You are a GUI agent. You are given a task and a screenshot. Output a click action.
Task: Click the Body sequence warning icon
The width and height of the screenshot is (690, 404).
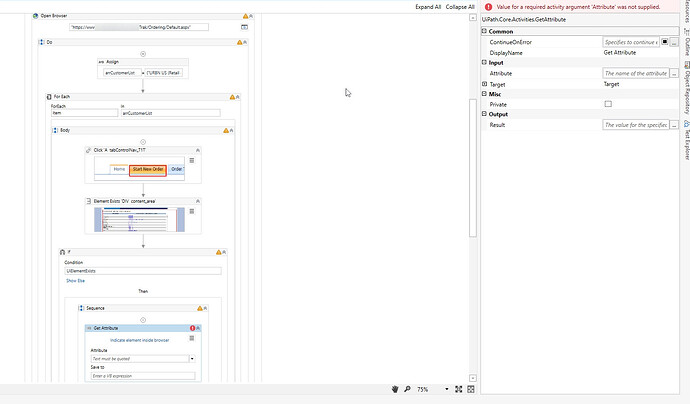226,130
